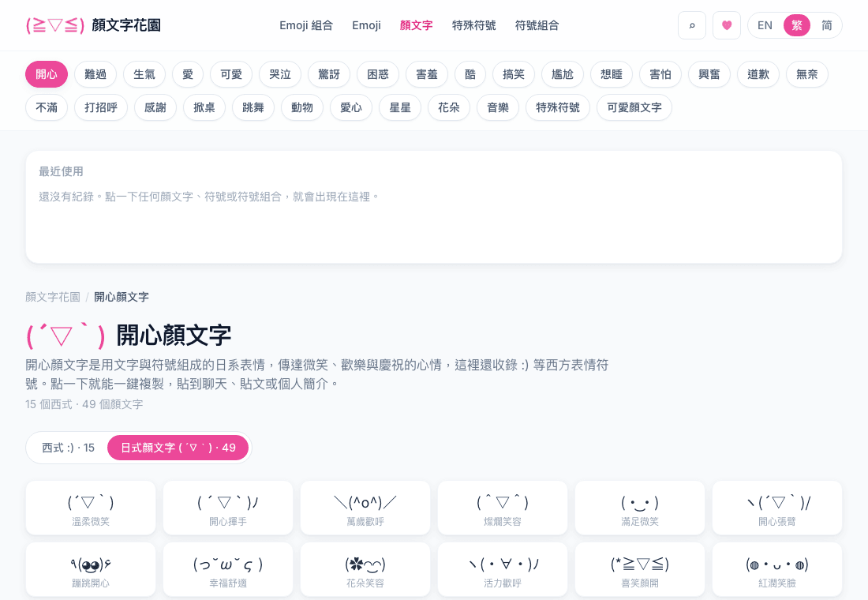Select the 困惑 category chip
Image resolution: width=868 pixels, height=600 pixels.
click(x=378, y=74)
